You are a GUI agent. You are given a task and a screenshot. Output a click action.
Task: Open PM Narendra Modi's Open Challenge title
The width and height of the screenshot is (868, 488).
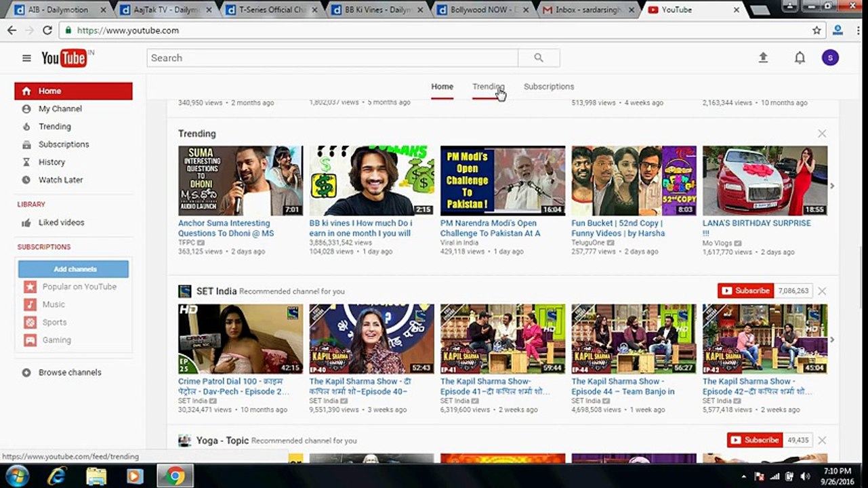(x=490, y=228)
